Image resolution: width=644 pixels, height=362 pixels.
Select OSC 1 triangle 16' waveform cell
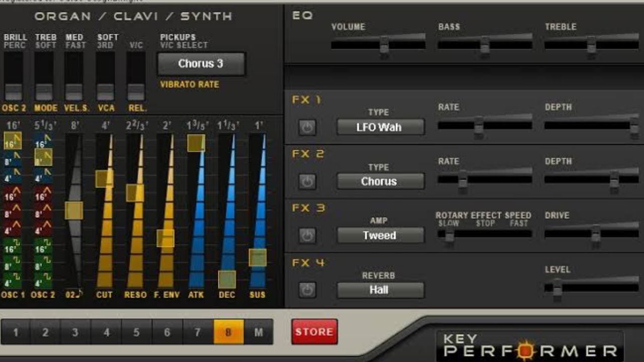pos(13,194)
